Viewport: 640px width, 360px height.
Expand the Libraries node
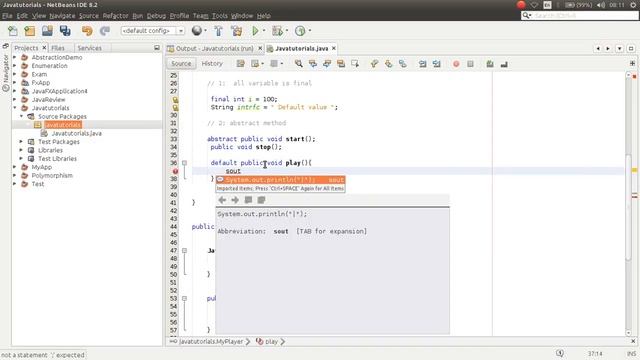click(22, 150)
